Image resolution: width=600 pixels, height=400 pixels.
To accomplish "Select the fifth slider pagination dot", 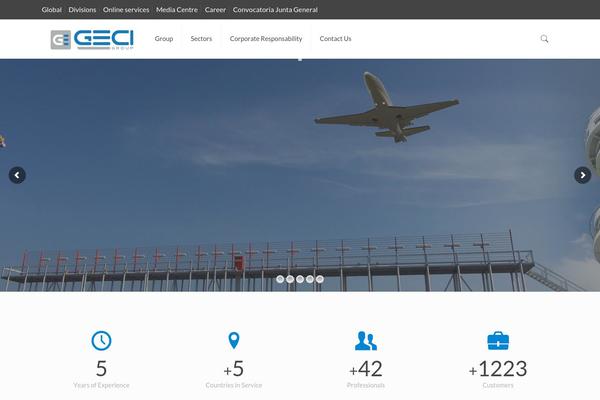I will tap(320, 279).
